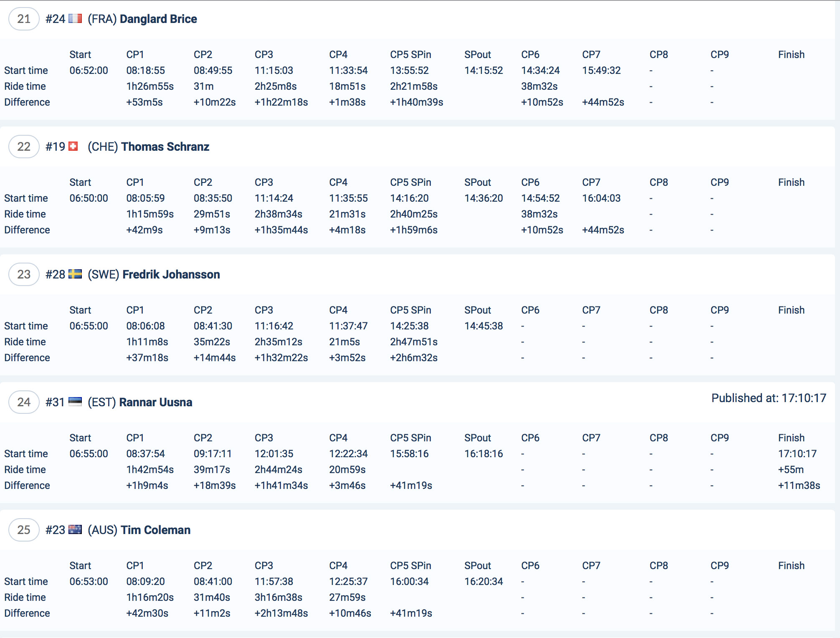Click Rannar Uusna's finish time 17:10:17

point(797,453)
